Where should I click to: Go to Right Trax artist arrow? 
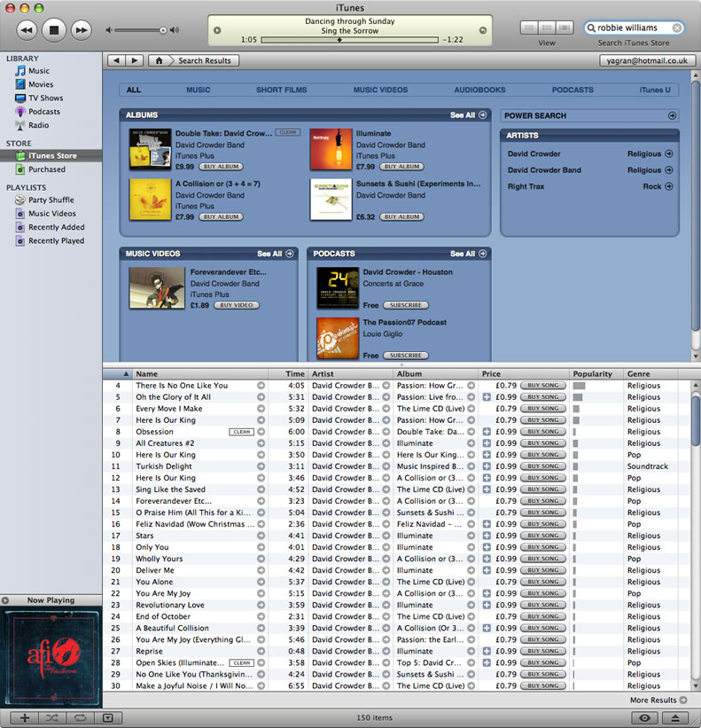(x=668, y=186)
